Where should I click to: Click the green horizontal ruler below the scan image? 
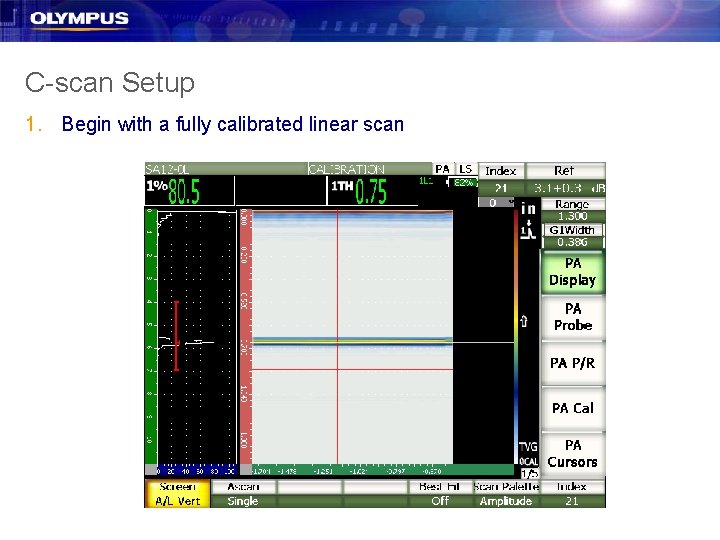click(x=382, y=470)
